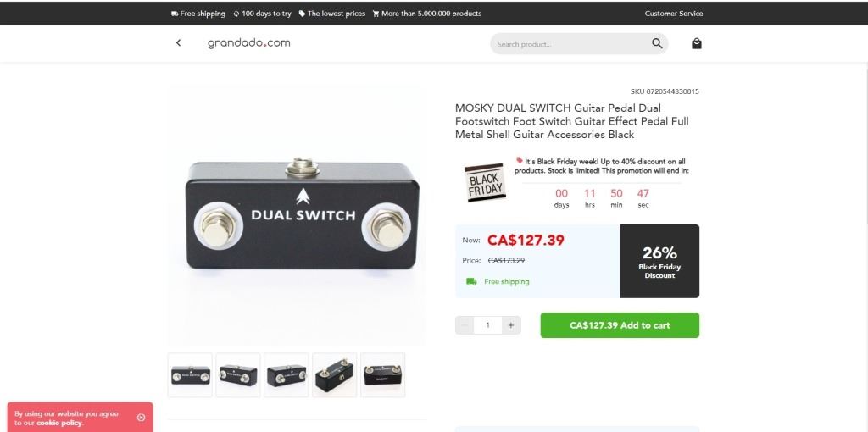Increase quantity with the plus button
The image size is (868, 432).
tap(511, 325)
